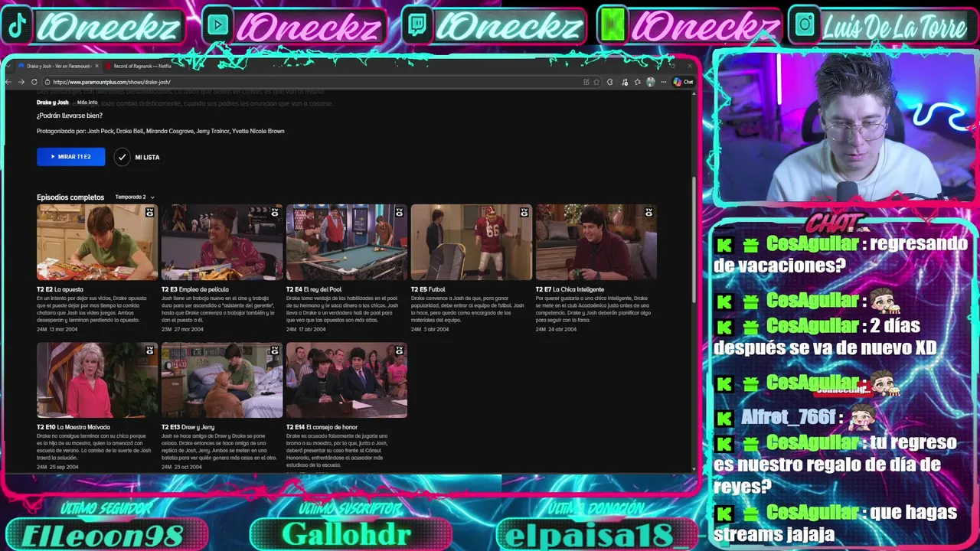The width and height of the screenshot is (980, 551).
Task: Toggle MI LISTA checkmark
Action: [x=122, y=157]
